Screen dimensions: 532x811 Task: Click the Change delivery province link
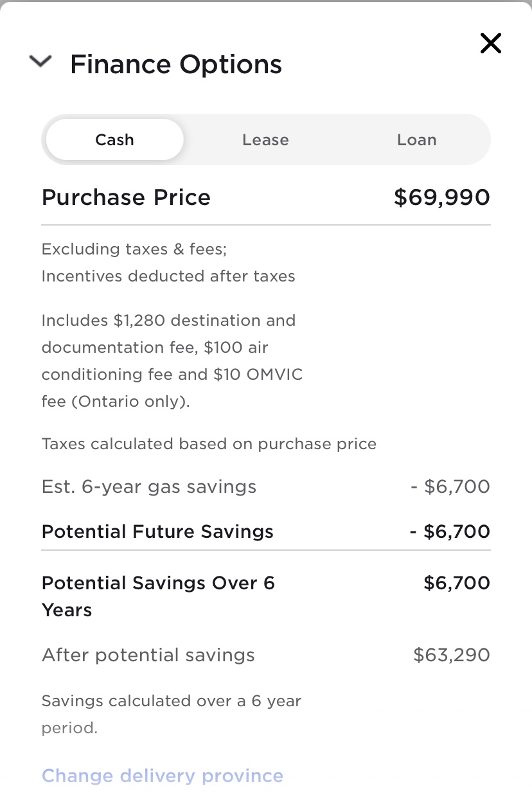coord(163,776)
